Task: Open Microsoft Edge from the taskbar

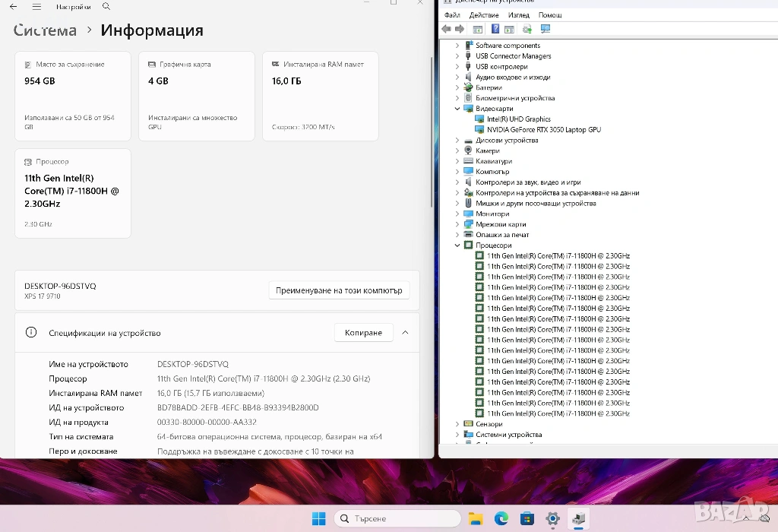Action: [x=501, y=518]
